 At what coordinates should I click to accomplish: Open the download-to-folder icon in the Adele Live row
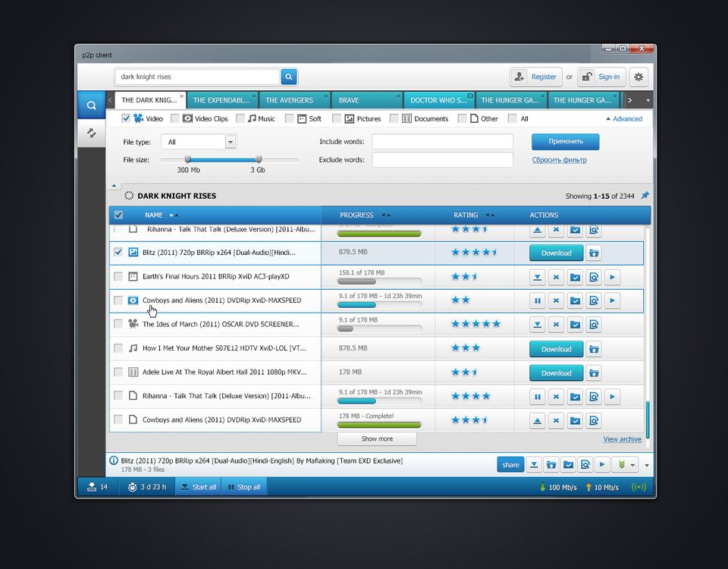click(x=594, y=373)
